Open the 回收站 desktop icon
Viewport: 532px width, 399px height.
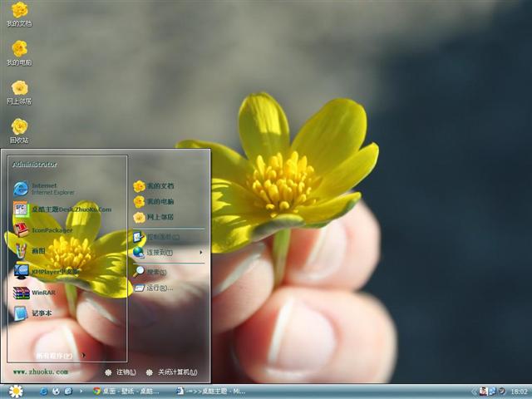click(x=19, y=131)
